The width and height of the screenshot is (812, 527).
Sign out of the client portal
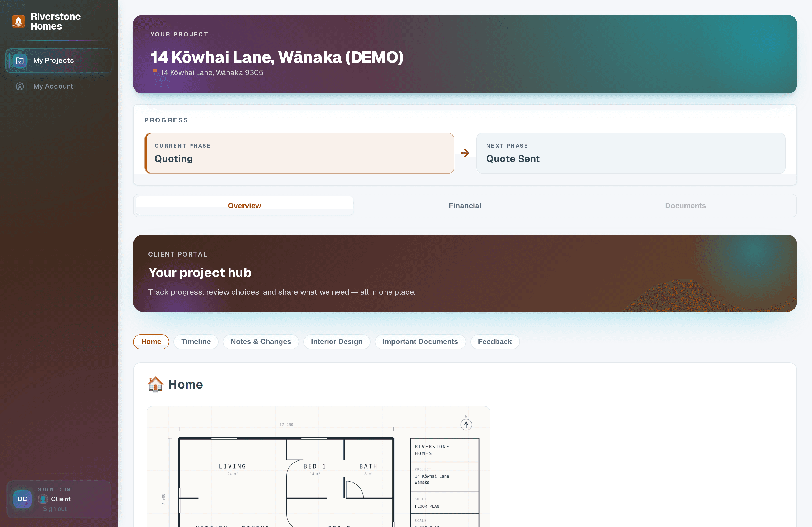click(55, 508)
